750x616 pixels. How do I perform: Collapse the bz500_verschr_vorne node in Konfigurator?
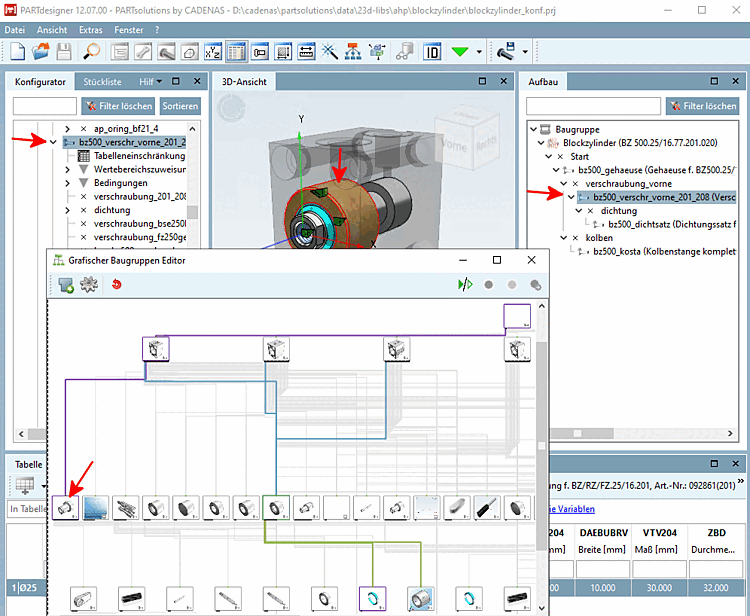tap(54, 143)
